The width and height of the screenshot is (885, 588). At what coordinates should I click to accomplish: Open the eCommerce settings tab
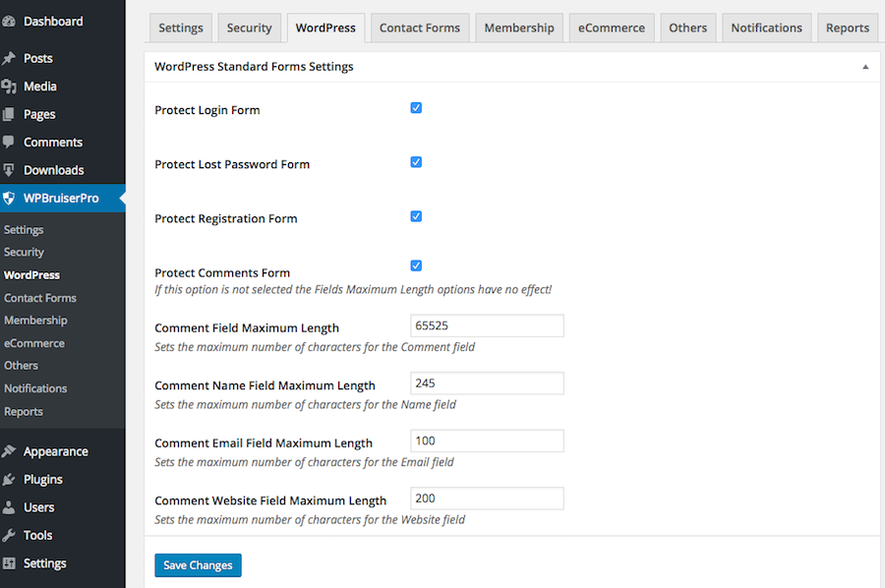click(x=611, y=28)
